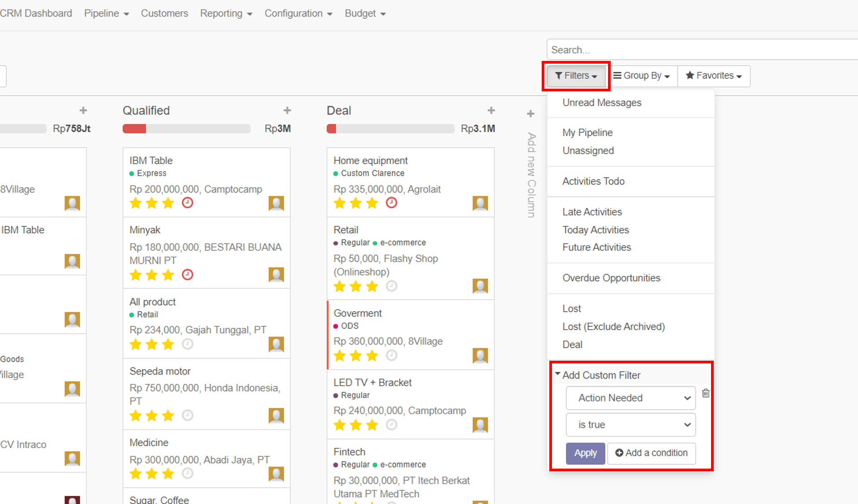
Task: Delete the custom filter with the trash icon
Action: 706,393
